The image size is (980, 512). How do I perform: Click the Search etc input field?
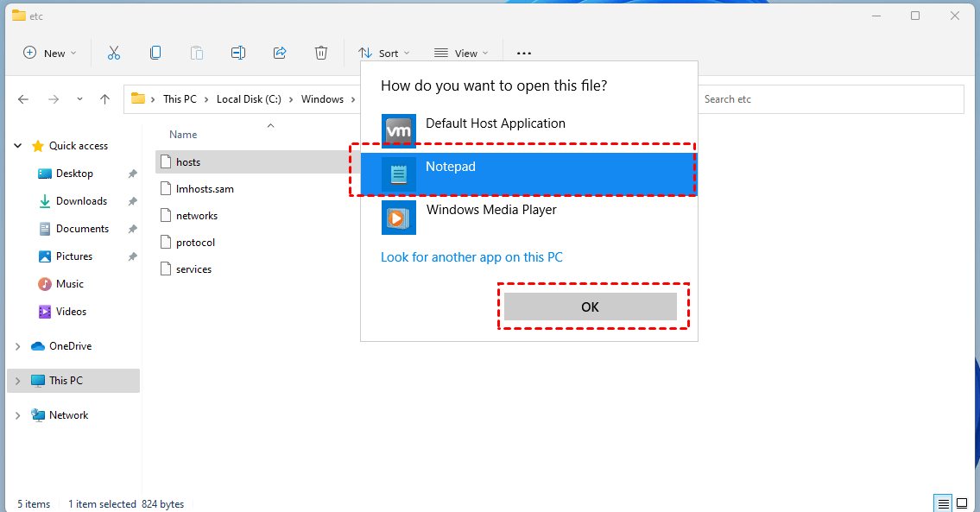[829, 99]
